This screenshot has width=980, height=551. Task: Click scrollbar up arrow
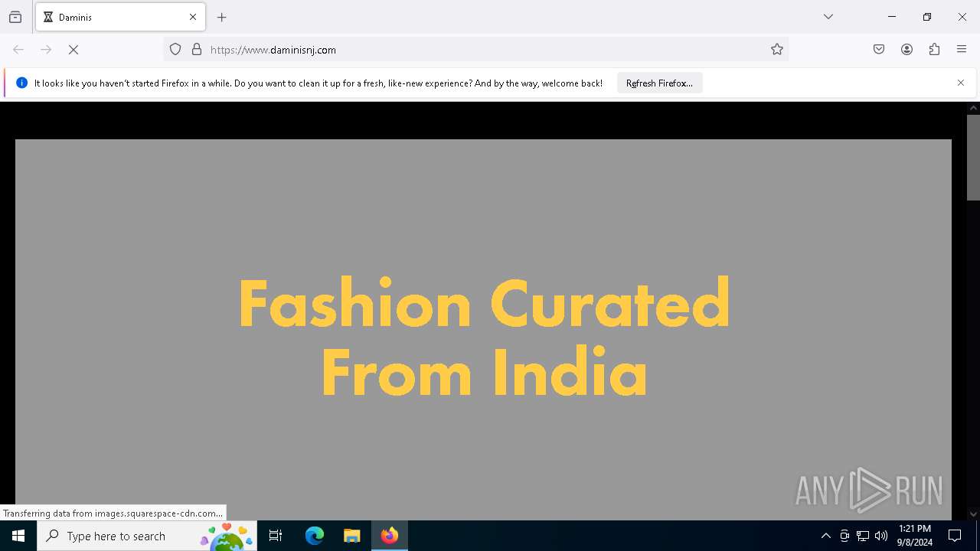[x=973, y=108]
